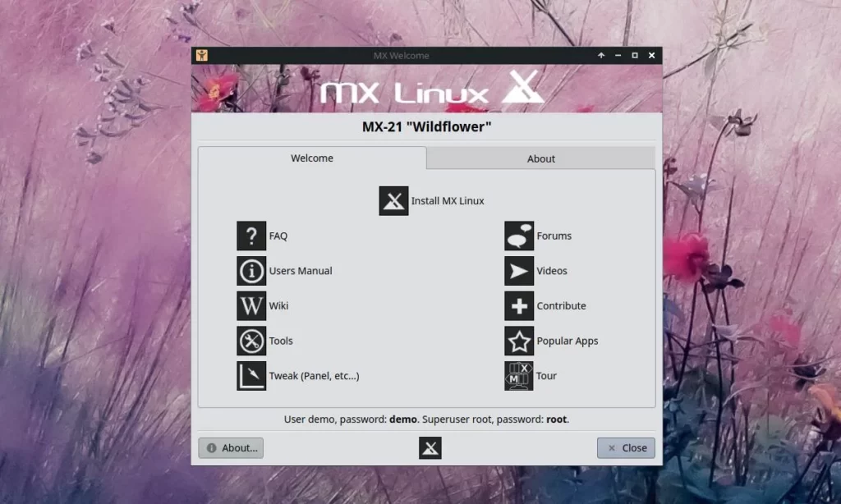
Task: Open the Forums speech bubble icon
Action: pos(519,236)
